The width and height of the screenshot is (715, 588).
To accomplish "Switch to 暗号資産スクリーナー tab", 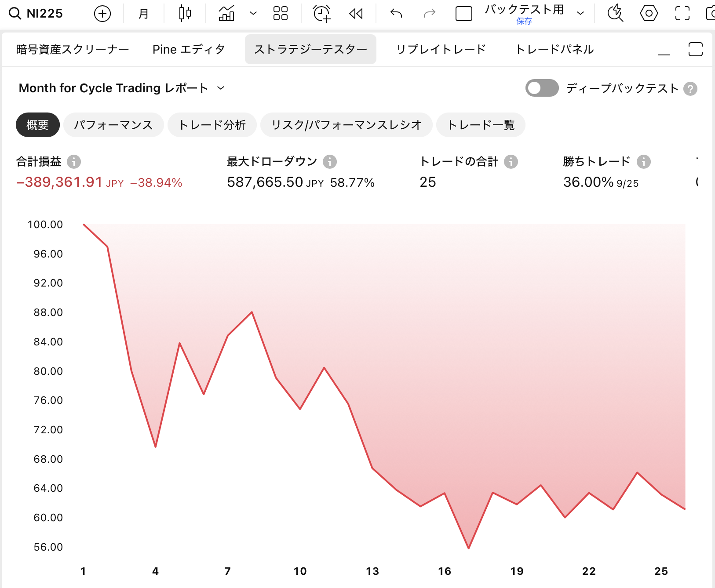I will coord(73,49).
